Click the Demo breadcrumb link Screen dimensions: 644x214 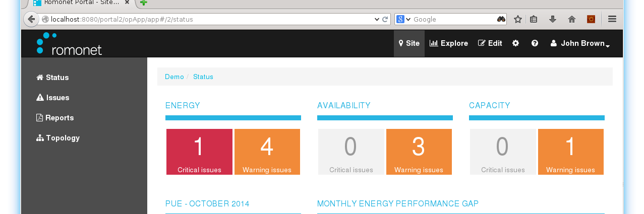pyautogui.click(x=174, y=77)
